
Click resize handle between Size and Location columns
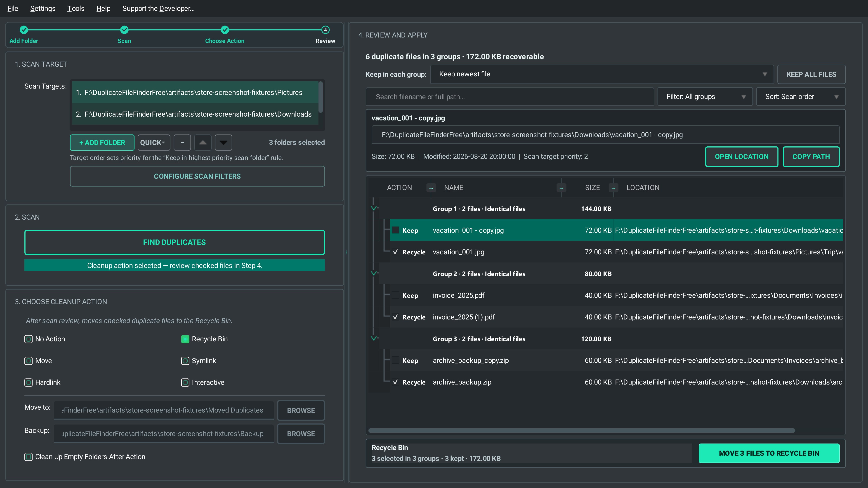[613, 188]
